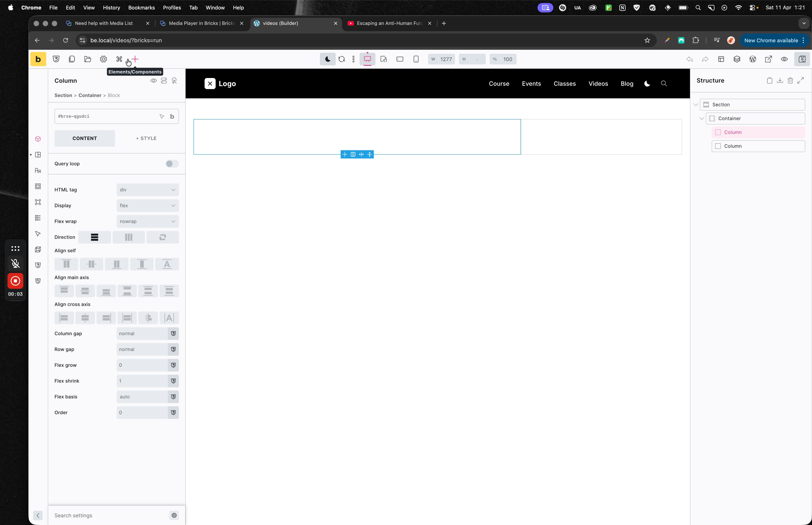Open the folder templates icon

(x=87, y=59)
